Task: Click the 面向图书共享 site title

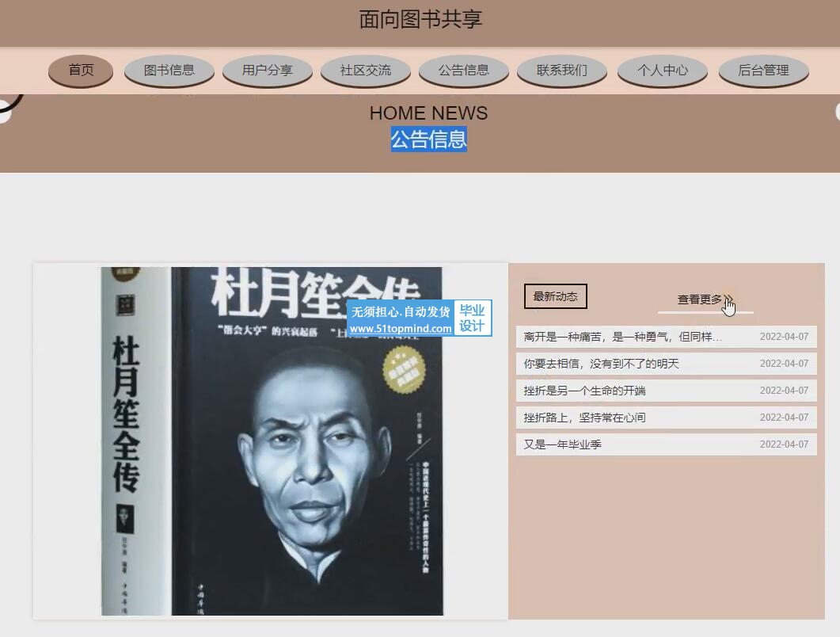Action: click(x=420, y=20)
